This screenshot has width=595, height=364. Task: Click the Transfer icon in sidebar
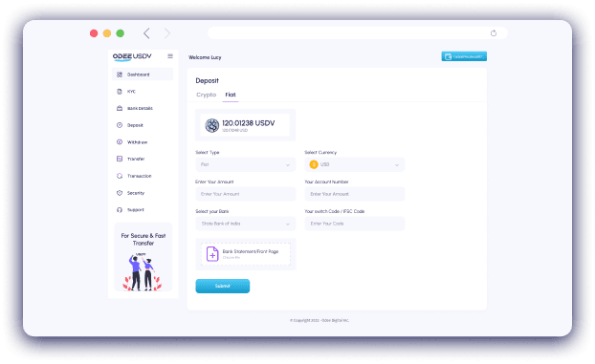[x=120, y=159]
